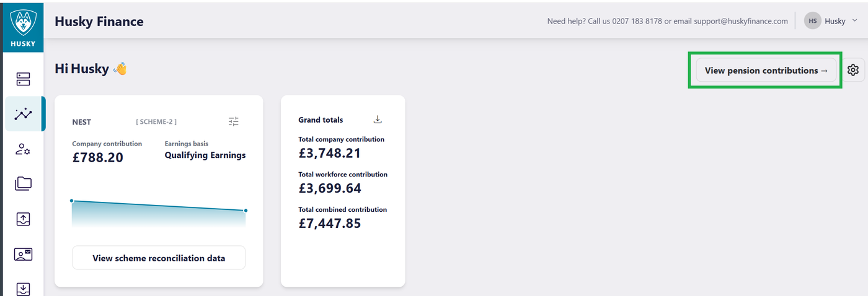
Task: Click the upload tray sidebar icon
Action: tap(23, 219)
